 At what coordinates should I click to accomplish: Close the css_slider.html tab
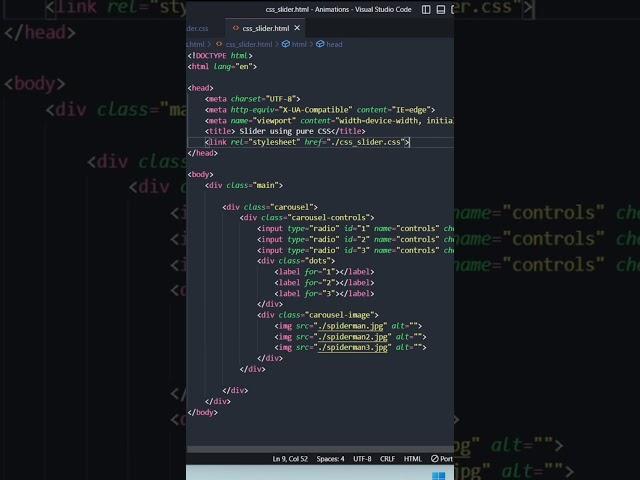[x=297, y=28]
